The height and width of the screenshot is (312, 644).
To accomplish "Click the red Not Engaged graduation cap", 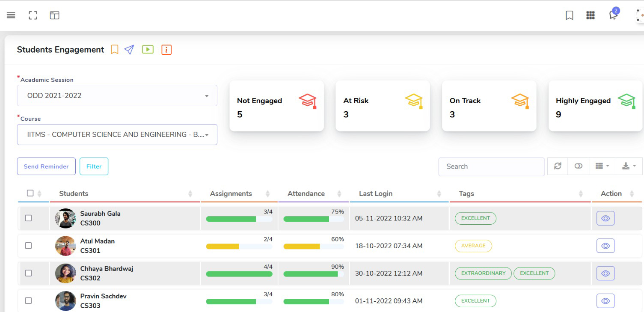I will click(x=308, y=101).
